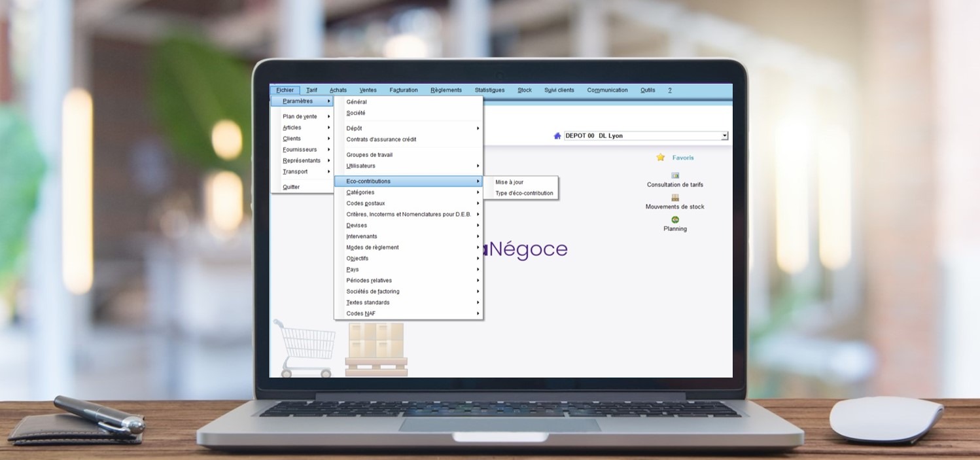This screenshot has width=980, height=460.
Task: Open the Stock menu
Action: tap(524, 90)
